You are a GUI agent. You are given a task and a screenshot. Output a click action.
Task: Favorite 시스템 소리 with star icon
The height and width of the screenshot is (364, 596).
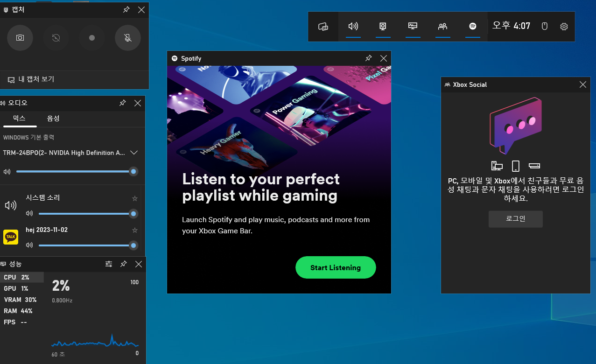click(x=135, y=198)
